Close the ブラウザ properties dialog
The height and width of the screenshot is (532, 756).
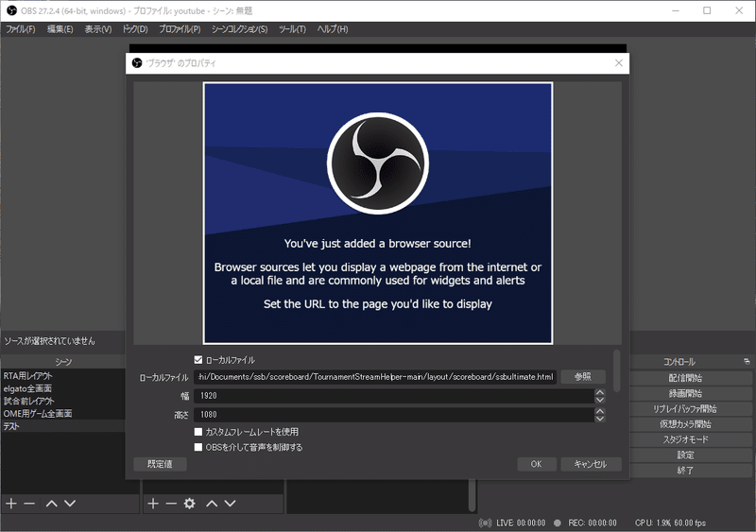point(619,63)
